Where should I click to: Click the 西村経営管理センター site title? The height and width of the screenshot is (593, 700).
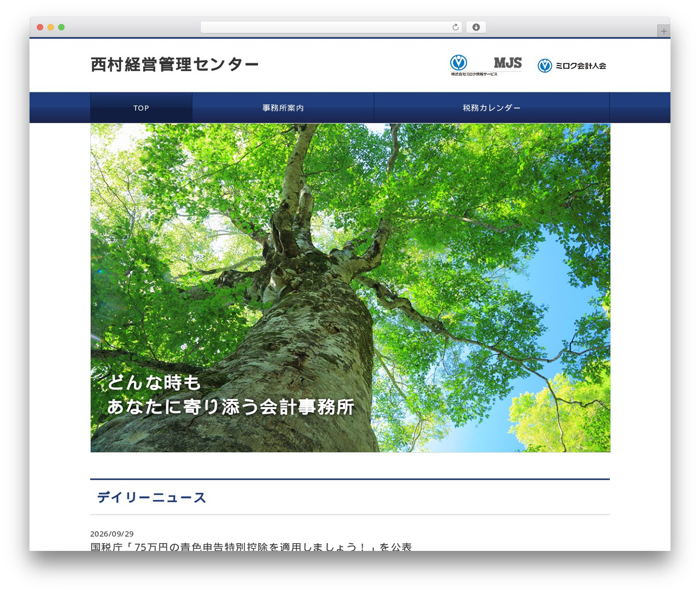click(174, 65)
